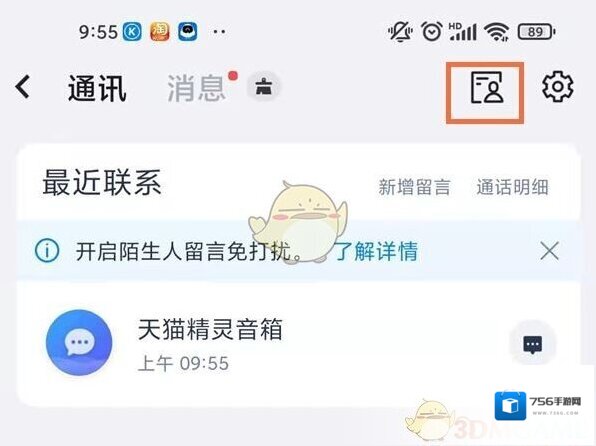Tap the blue K app status icon
596x446 pixels.
point(132,32)
